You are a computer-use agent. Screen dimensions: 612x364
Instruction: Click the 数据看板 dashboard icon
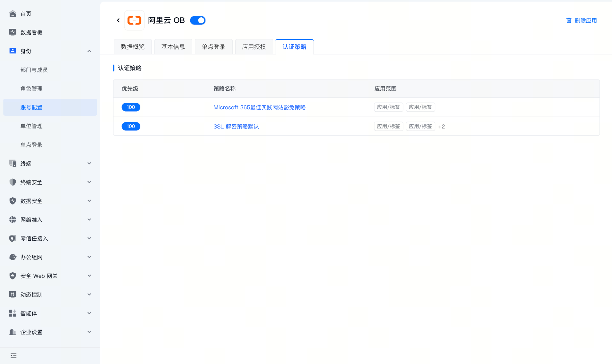(x=12, y=32)
